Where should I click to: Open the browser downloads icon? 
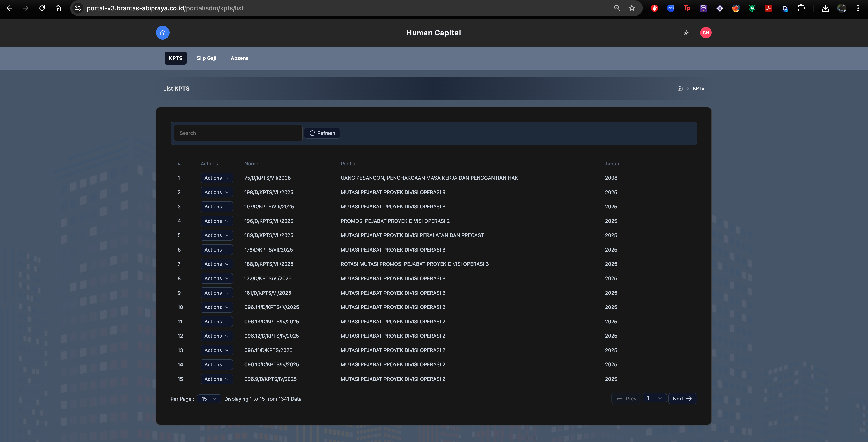(825, 8)
